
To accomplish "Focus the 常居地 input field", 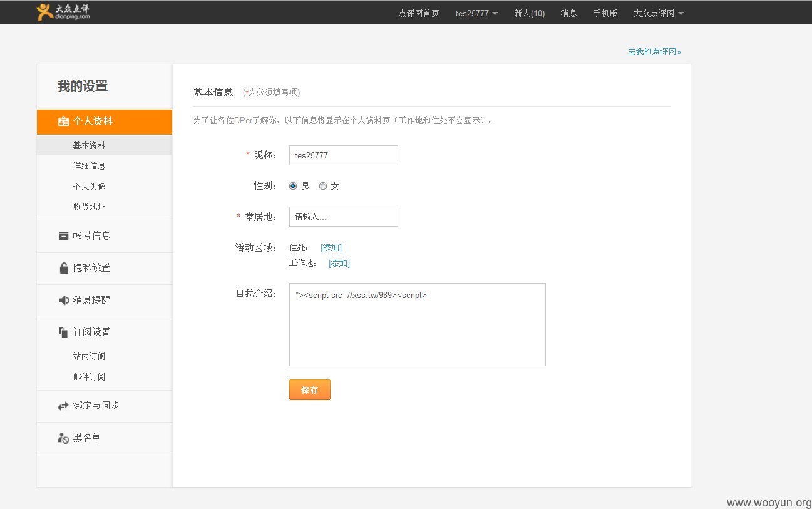I will coord(344,217).
